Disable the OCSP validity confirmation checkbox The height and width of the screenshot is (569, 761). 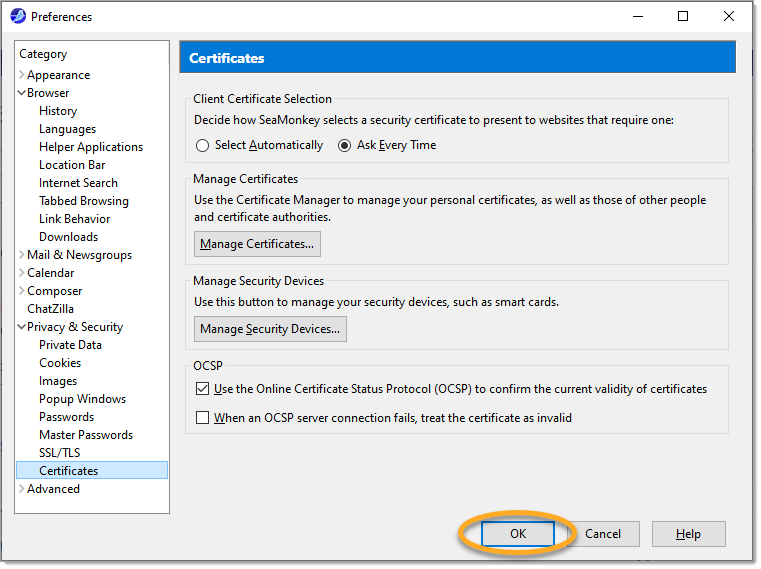[203, 389]
